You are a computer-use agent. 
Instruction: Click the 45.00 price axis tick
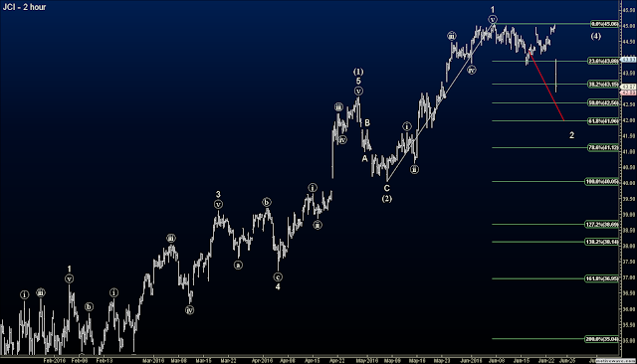629,26
